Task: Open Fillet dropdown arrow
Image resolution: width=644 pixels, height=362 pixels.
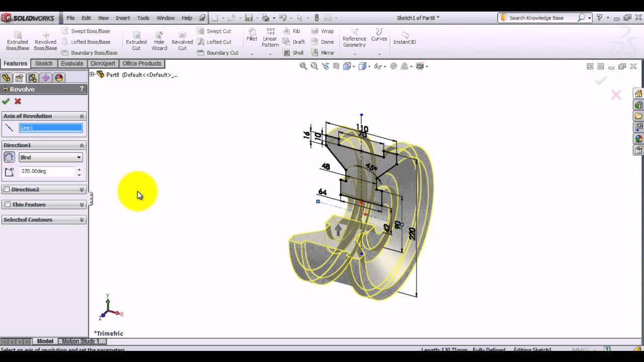Action: click(x=252, y=54)
